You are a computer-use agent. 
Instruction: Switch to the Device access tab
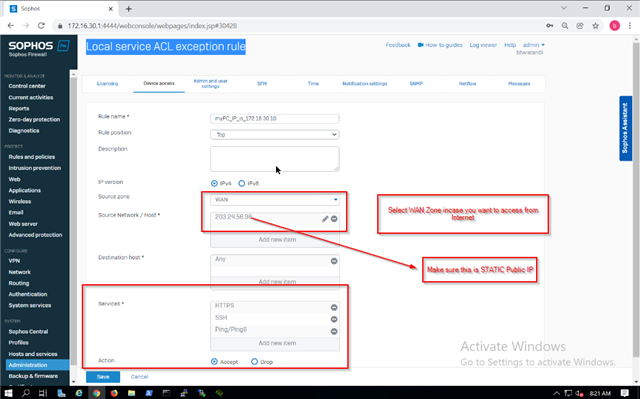[x=159, y=83]
